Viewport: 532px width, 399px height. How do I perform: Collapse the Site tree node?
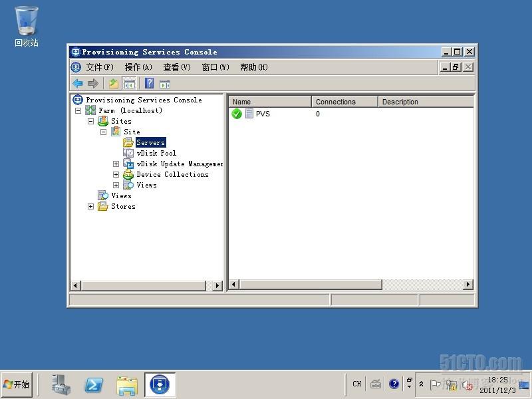click(104, 132)
